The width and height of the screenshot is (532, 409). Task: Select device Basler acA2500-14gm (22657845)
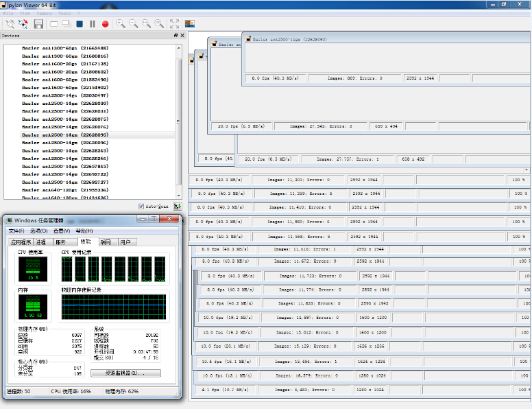[65, 166]
